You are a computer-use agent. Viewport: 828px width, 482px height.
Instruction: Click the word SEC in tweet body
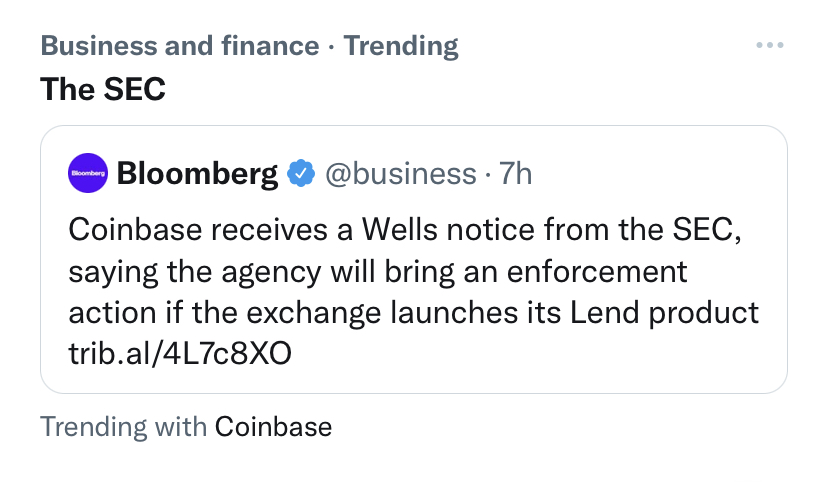click(717, 231)
